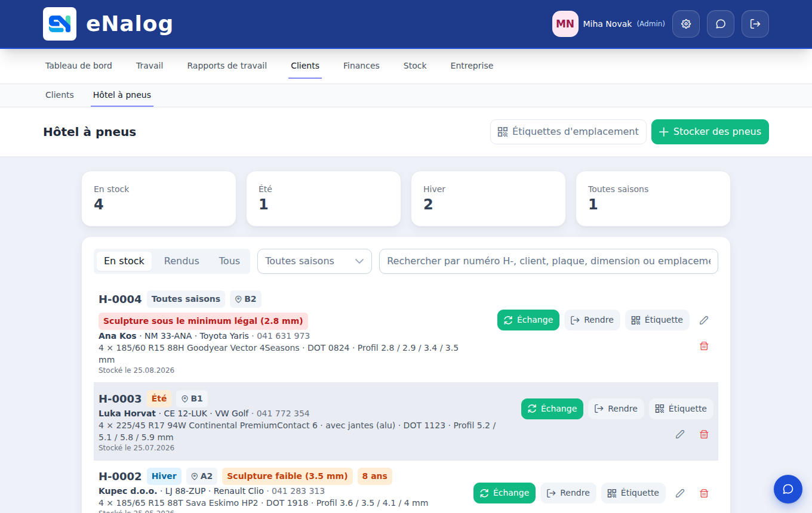Go to the Stock menu
Image resolution: width=812 pixels, height=513 pixels.
pyautogui.click(x=415, y=66)
